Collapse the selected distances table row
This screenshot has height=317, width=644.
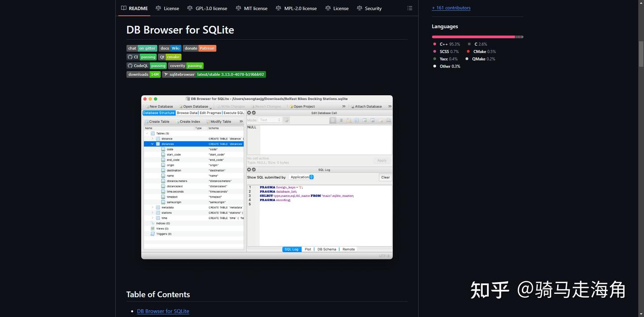click(x=153, y=144)
